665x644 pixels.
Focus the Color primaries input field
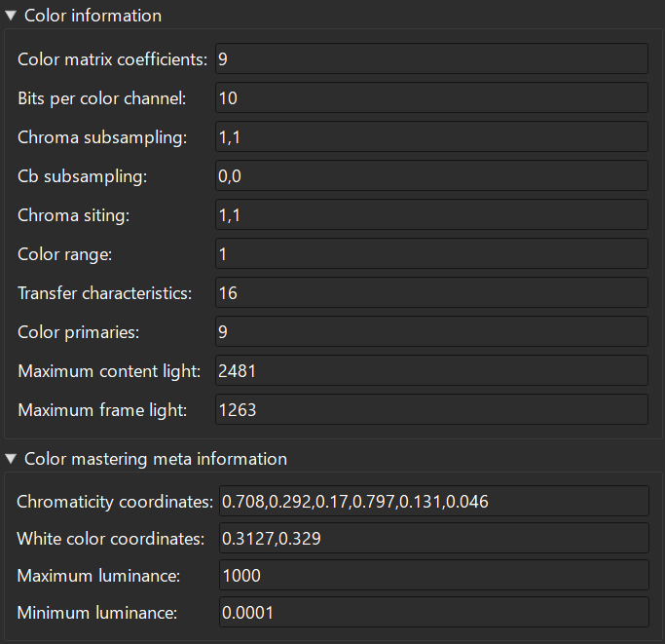(431, 331)
